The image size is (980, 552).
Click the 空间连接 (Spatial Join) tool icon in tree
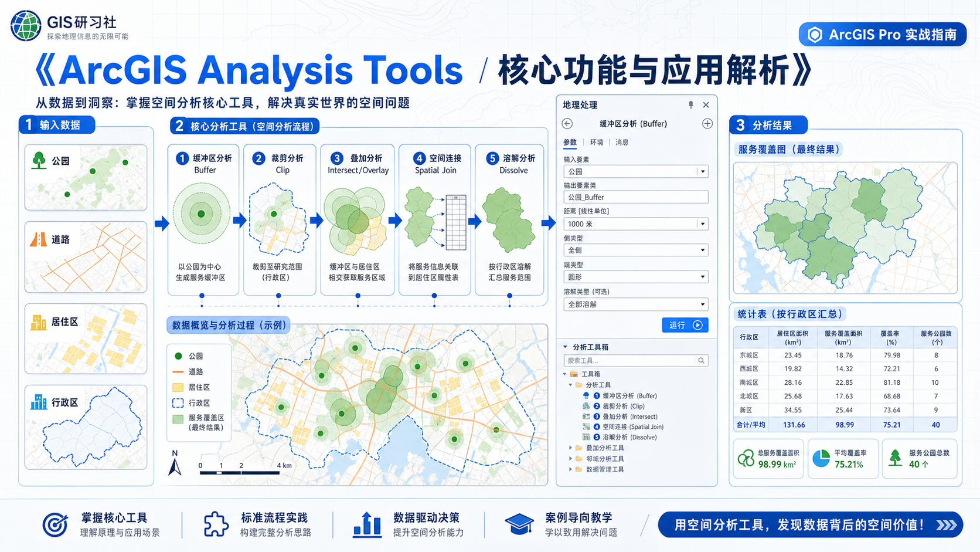click(x=586, y=426)
